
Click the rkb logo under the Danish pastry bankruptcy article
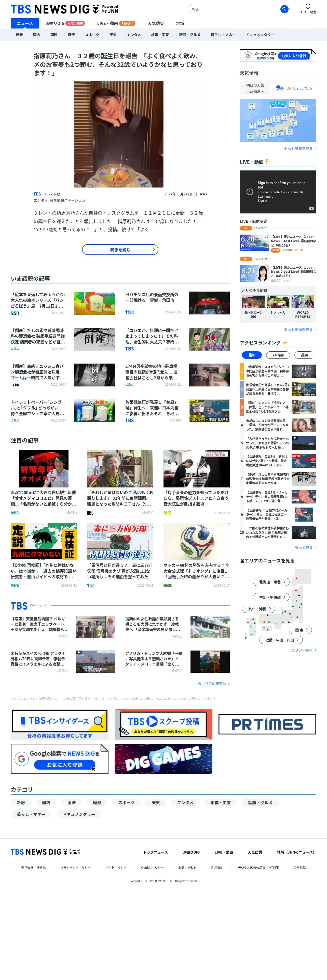15,384
